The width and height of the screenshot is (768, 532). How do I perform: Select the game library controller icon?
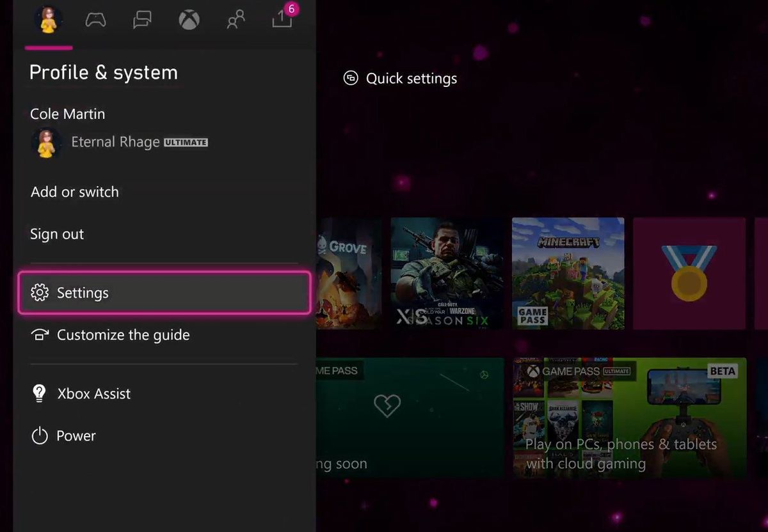tap(95, 19)
